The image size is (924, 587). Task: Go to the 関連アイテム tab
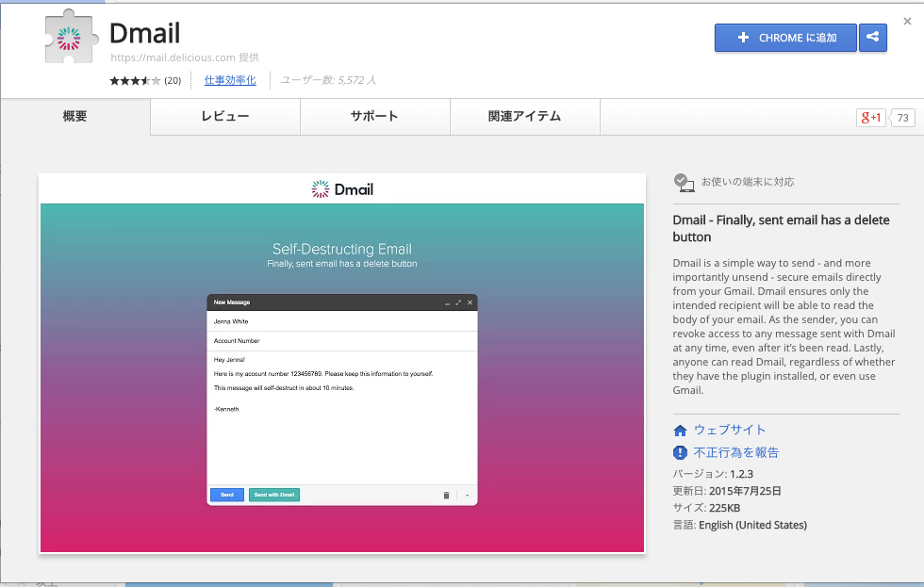(x=524, y=117)
